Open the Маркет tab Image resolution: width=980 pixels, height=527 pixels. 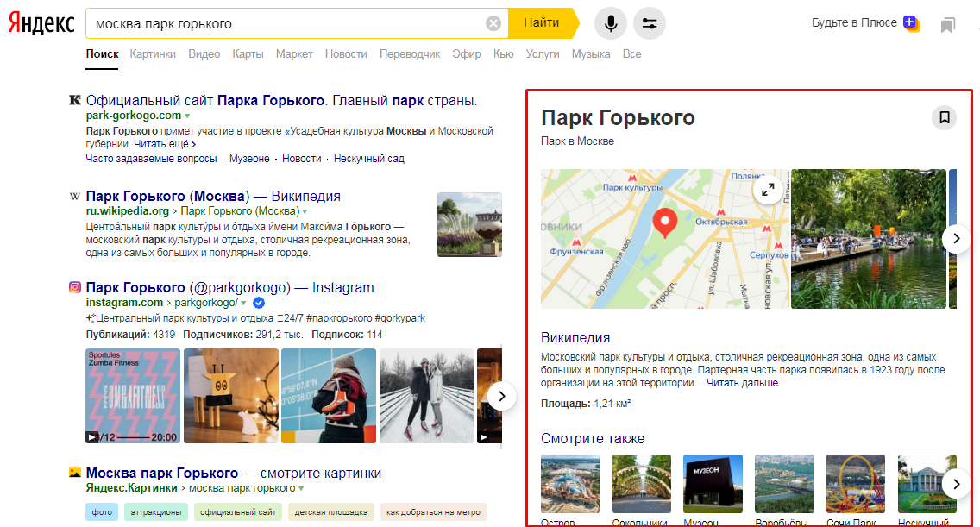click(294, 53)
